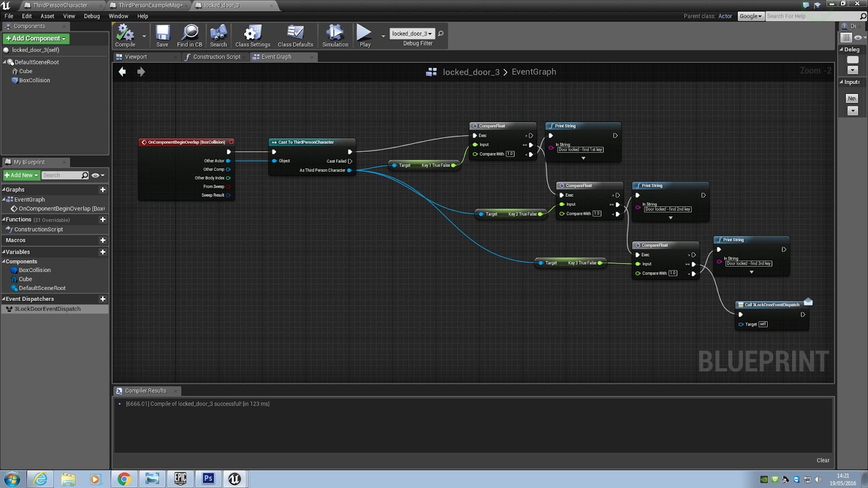Compile the blueprint
This screenshot has height=488, width=868.
125,36
